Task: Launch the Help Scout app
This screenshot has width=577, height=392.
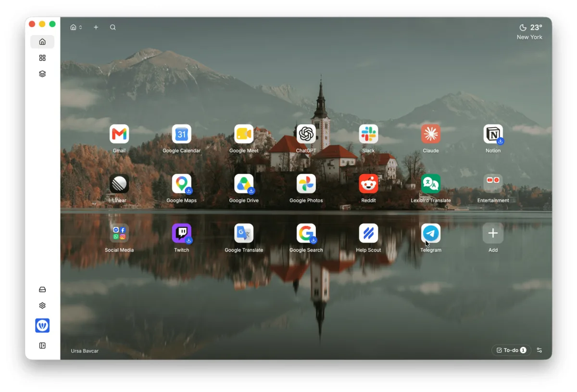Action: (368, 233)
